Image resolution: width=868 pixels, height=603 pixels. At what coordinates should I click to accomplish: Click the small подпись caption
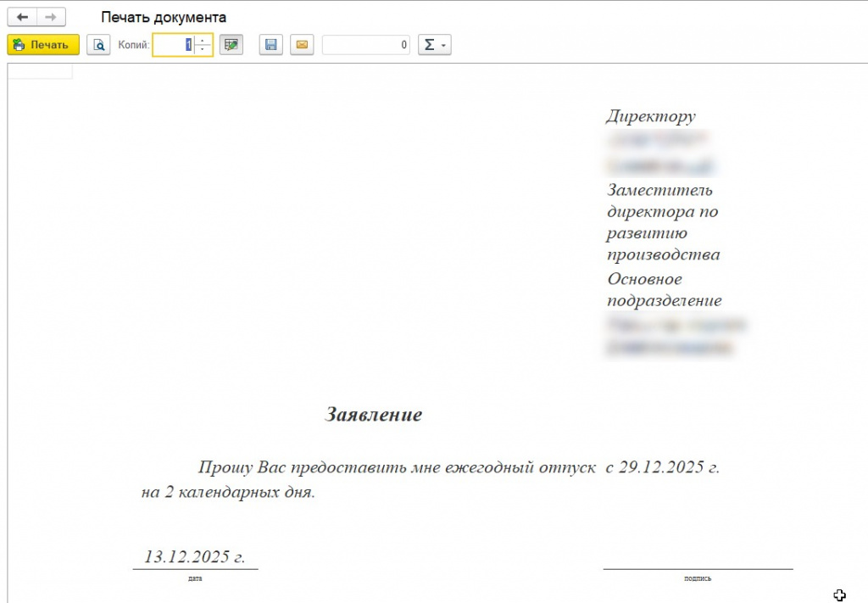(698, 578)
